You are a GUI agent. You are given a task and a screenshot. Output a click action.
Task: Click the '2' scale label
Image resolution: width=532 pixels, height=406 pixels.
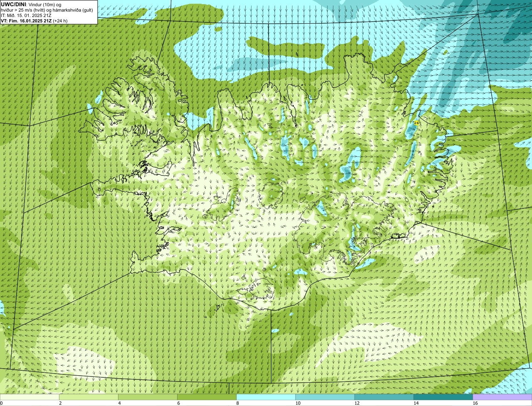pyautogui.click(x=60, y=403)
